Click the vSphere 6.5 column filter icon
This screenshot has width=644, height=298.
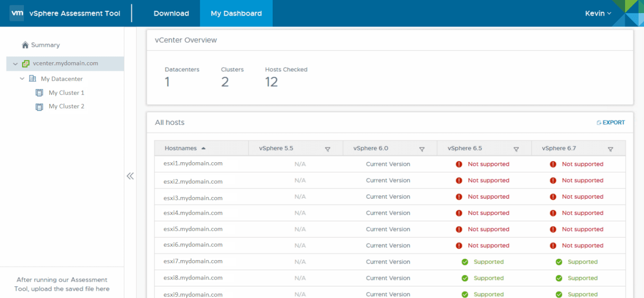point(516,149)
